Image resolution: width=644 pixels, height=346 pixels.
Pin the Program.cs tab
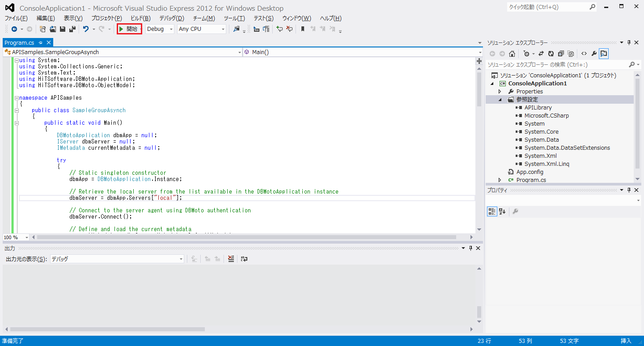(41, 43)
